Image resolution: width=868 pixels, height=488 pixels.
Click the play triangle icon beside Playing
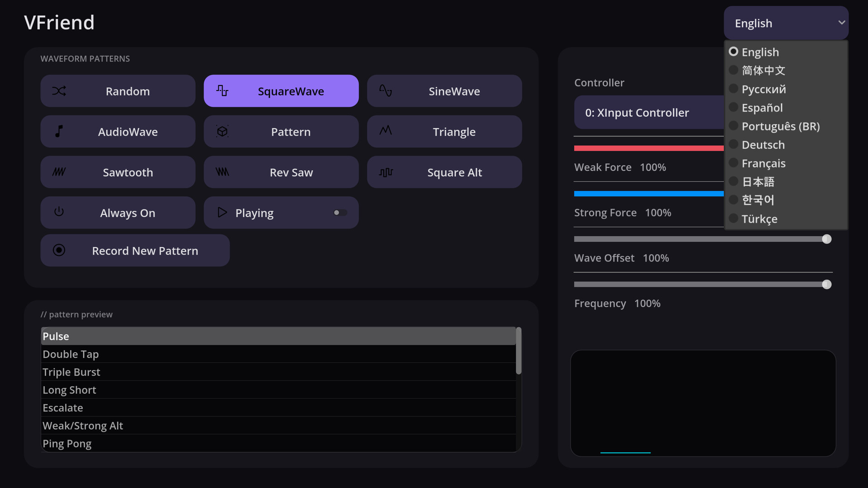[x=222, y=212]
